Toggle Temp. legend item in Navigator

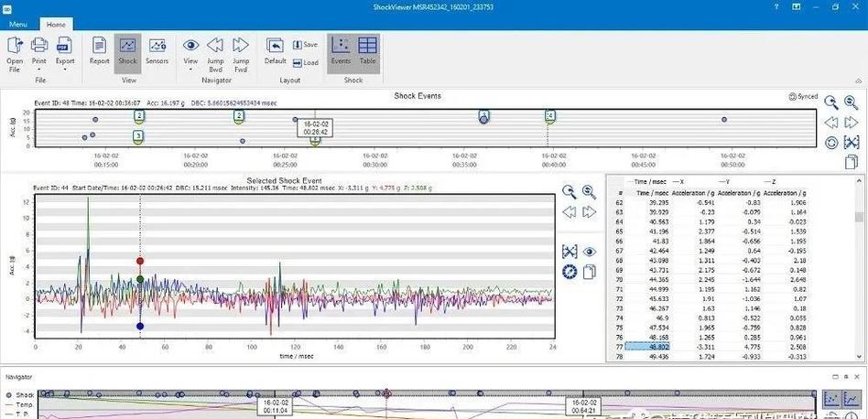(x=20, y=404)
